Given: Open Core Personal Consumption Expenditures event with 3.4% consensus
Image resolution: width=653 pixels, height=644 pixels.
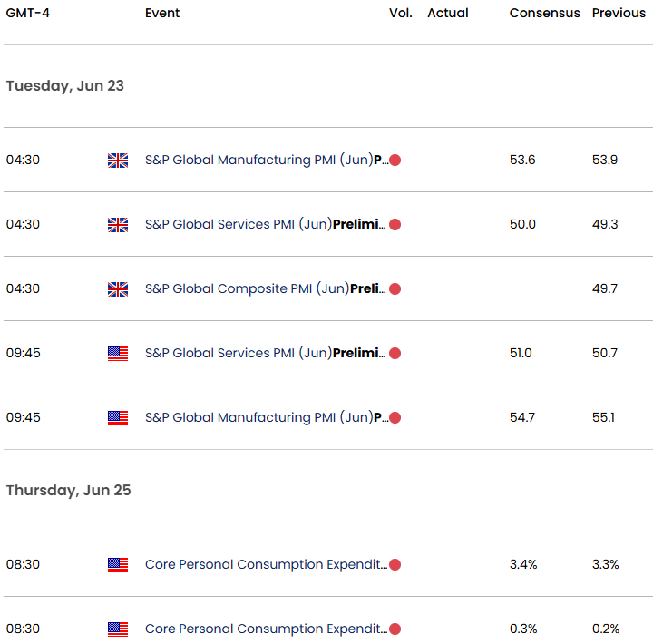Looking at the screenshot, I should point(266,564).
